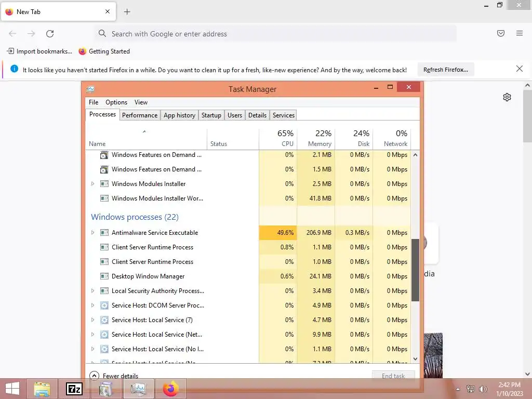Click the Firefox back arrow icon
532x399 pixels.
pos(12,34)
